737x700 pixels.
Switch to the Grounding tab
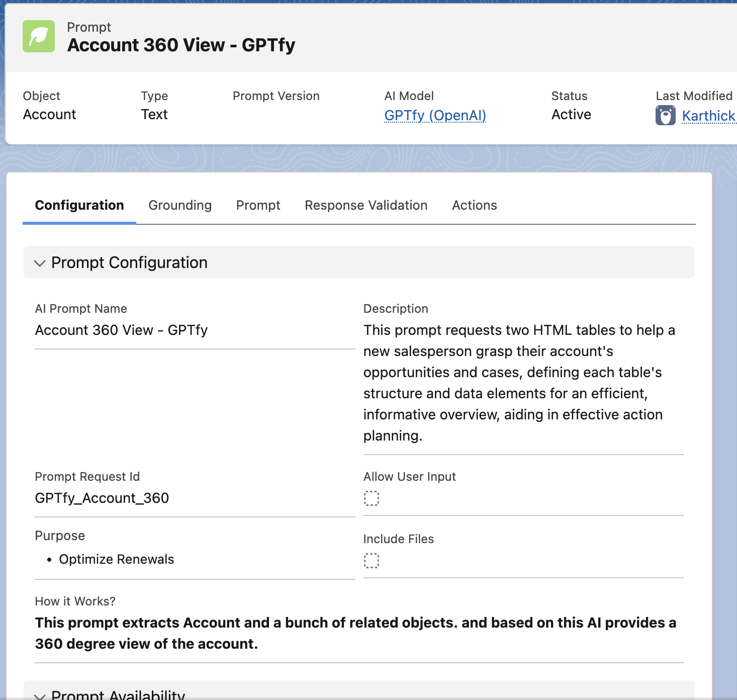(x=180, y=205)
